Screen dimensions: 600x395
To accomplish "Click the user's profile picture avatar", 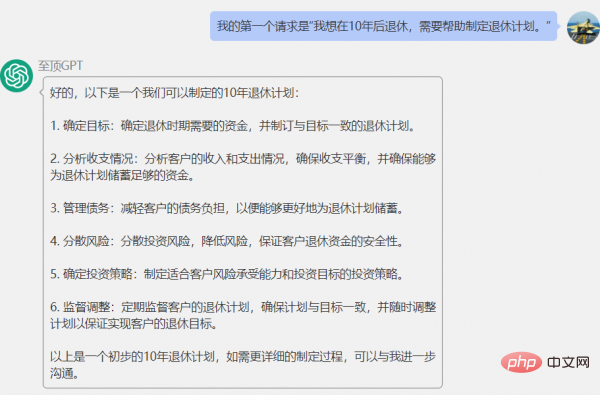I will tap(583, 28).
